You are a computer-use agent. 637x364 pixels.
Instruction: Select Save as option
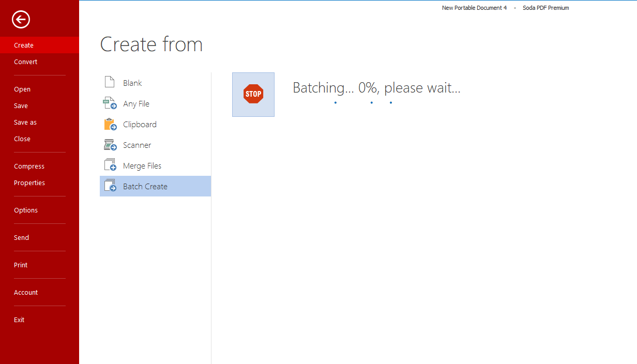pyautogui.click(x=39, y=122)
